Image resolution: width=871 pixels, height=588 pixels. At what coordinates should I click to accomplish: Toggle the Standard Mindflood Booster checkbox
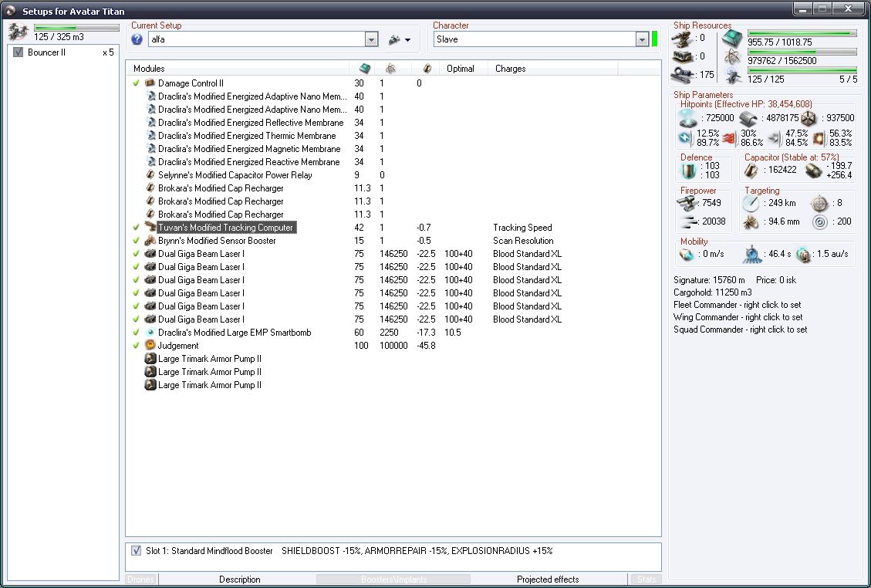[x=136, y=551]
